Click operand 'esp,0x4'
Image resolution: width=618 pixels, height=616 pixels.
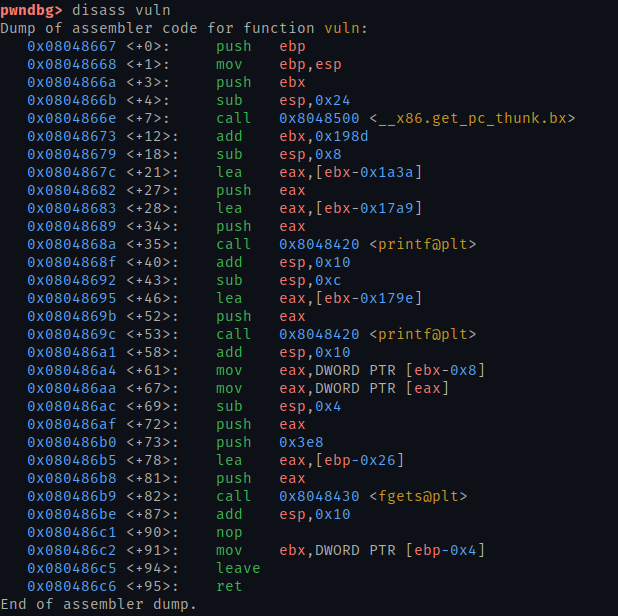310,407
